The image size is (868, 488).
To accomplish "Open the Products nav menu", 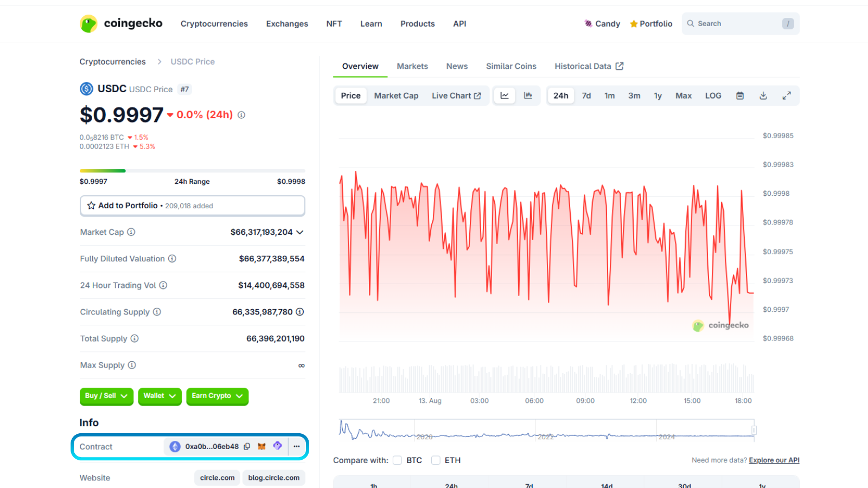I will (418, 24).
